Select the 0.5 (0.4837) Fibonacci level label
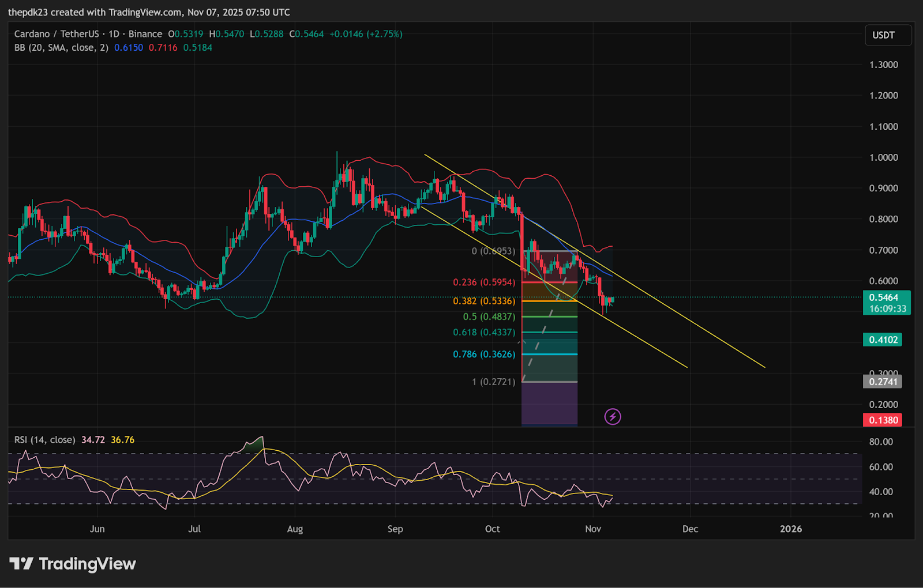923x588 pixels. pos(489,317)
